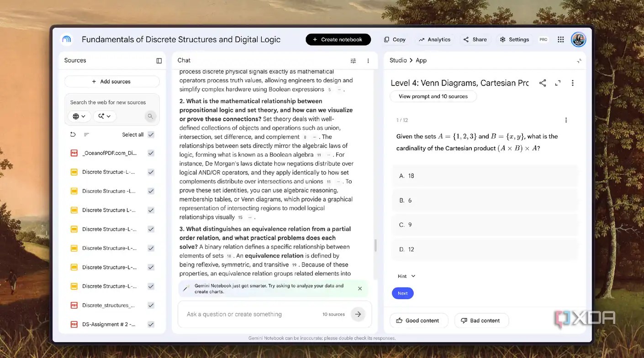Open the web source globe dropdown
Screen dimensions: 644x358
coord(79,116)
